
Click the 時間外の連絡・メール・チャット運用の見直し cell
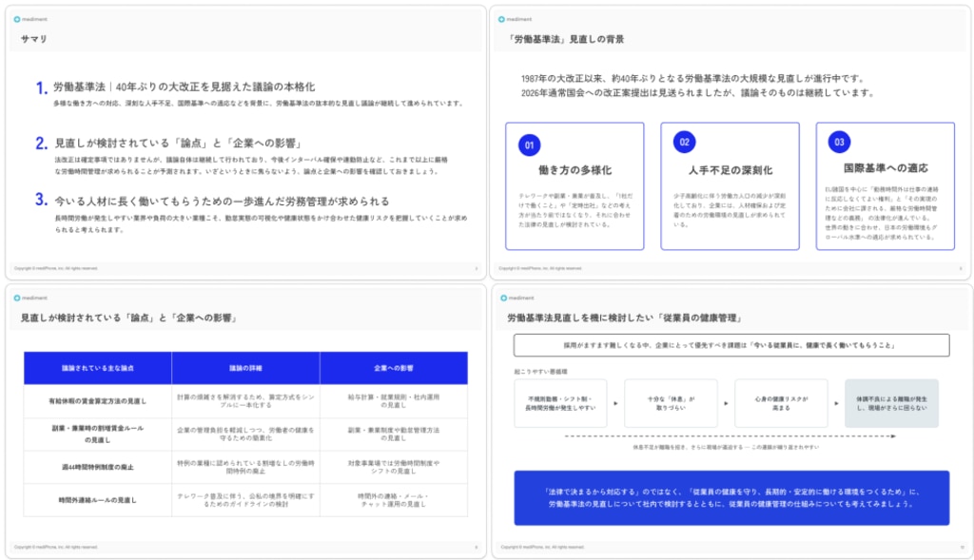click(394, 500)
